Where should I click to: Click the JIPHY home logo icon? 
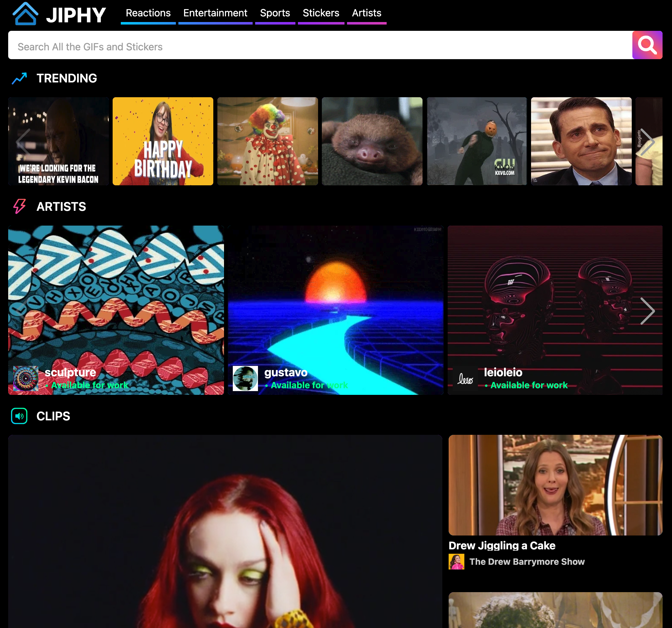(25, 14)
